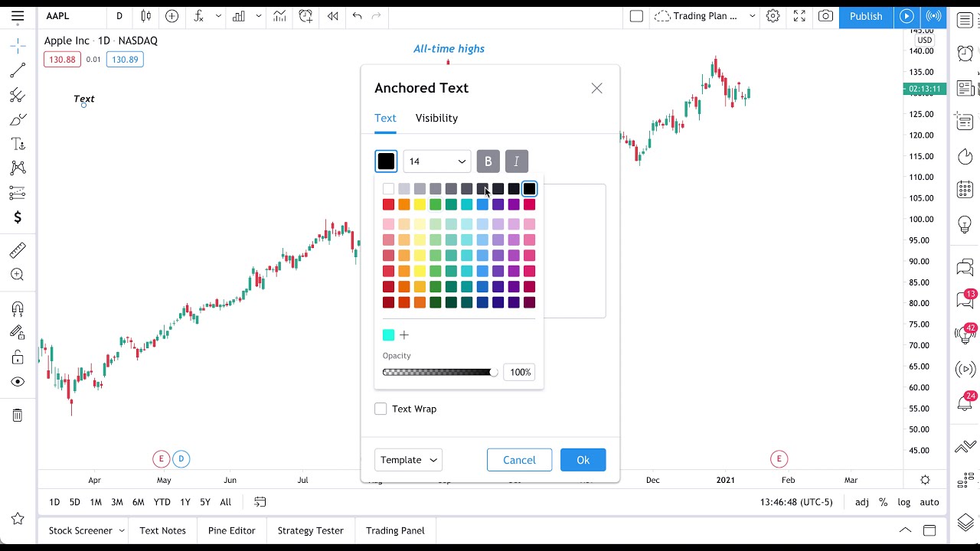Open the hamburger main menu
980x551 pixels.
(x=18, y=16)
